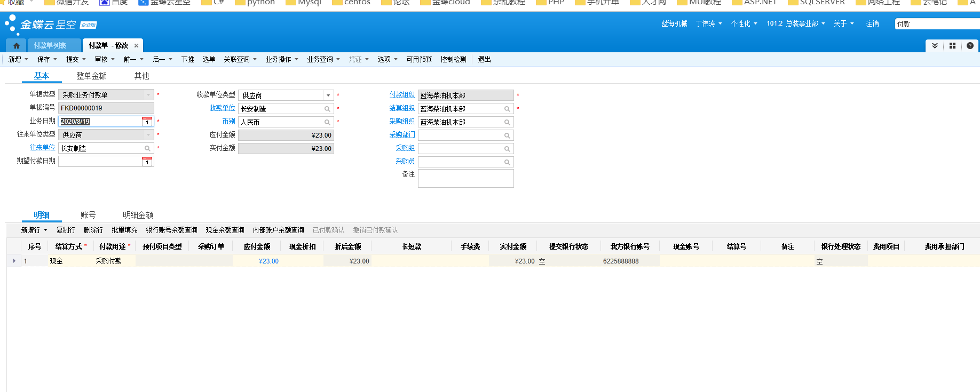The height and width of the screenshot is (392, 980).
Task: Search 采购组 with magnifier icon
Action: coord(507,149)
